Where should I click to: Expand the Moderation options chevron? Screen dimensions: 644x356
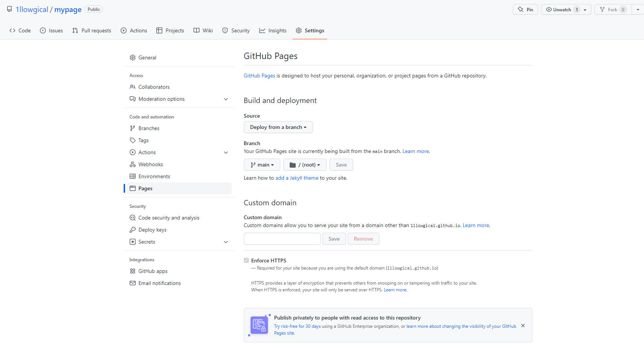226,99
